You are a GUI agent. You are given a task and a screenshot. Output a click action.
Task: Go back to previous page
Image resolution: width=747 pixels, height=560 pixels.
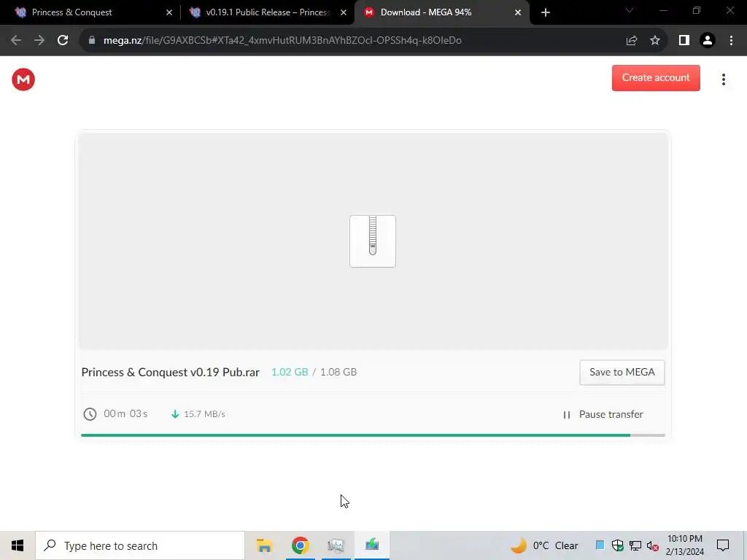click(x=16, y=41)
